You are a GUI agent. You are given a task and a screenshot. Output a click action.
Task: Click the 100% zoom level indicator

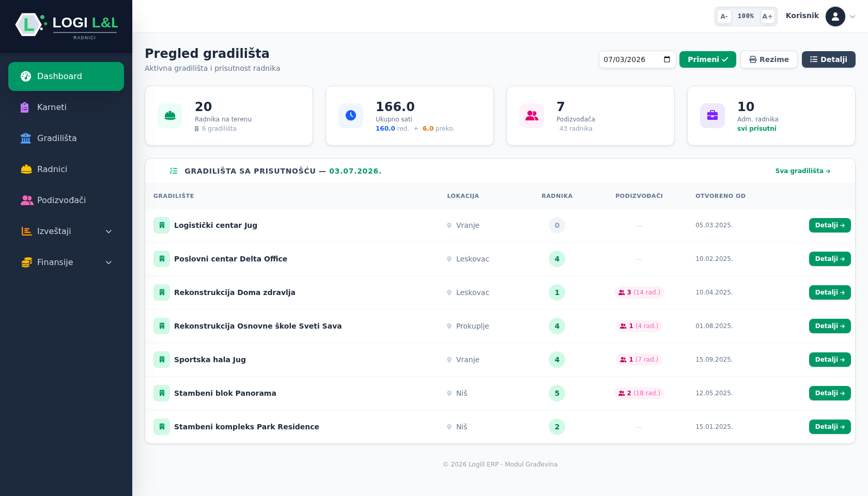point(746,17)
